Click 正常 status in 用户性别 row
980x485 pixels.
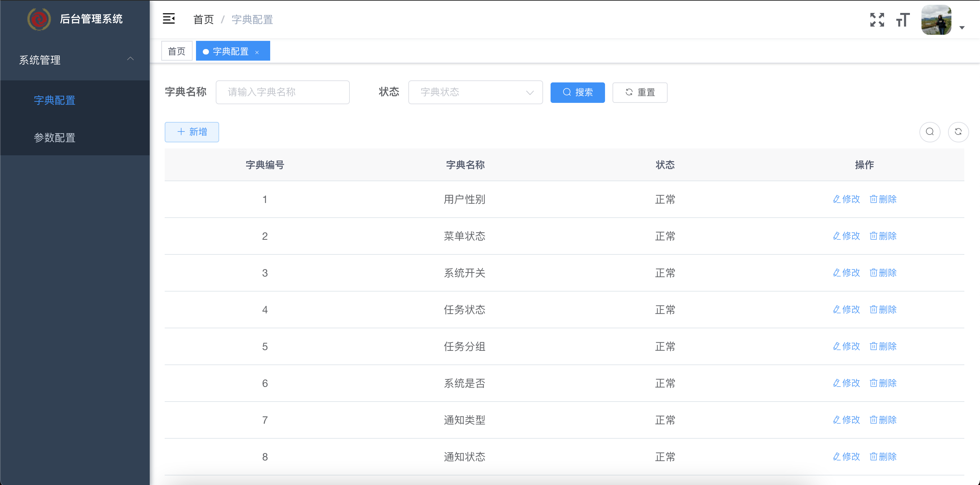tap(665, 199)
